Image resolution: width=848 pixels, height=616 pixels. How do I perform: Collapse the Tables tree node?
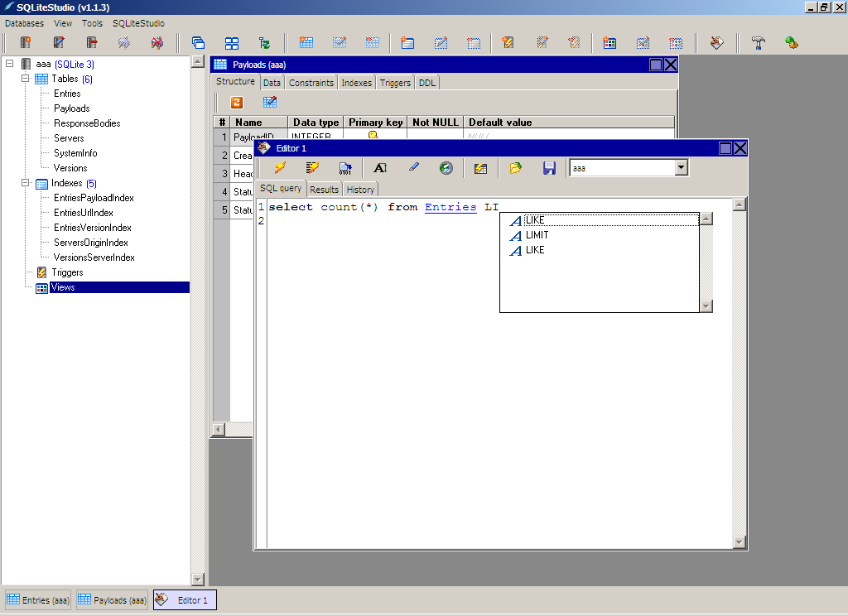point(26,79)
